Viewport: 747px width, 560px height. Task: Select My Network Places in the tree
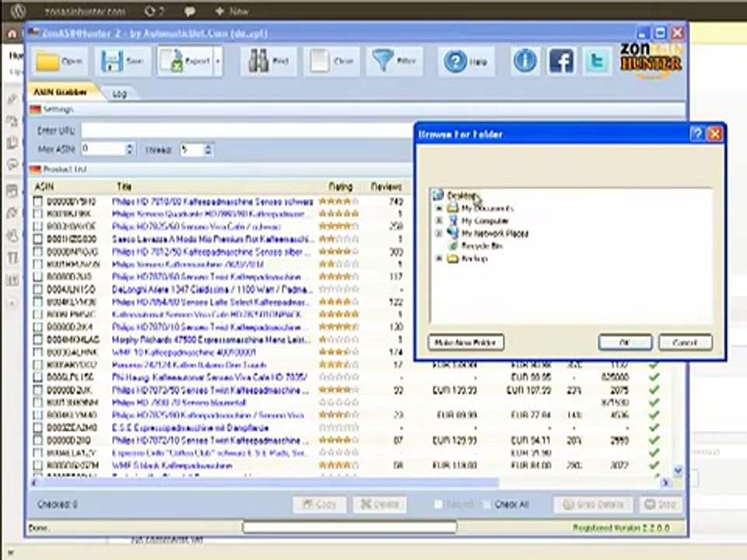coord(495,233)
